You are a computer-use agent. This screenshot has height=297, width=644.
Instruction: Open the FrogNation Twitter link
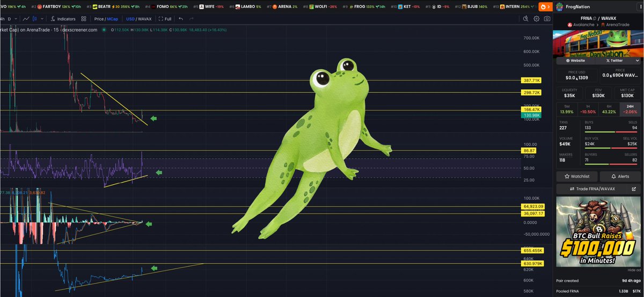[614, 61]
